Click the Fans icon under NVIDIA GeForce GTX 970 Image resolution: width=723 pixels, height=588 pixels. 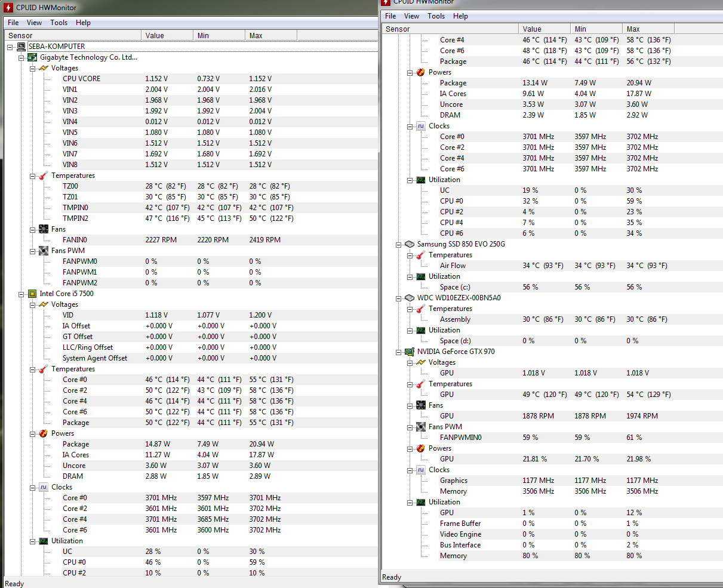coord(421,405)
